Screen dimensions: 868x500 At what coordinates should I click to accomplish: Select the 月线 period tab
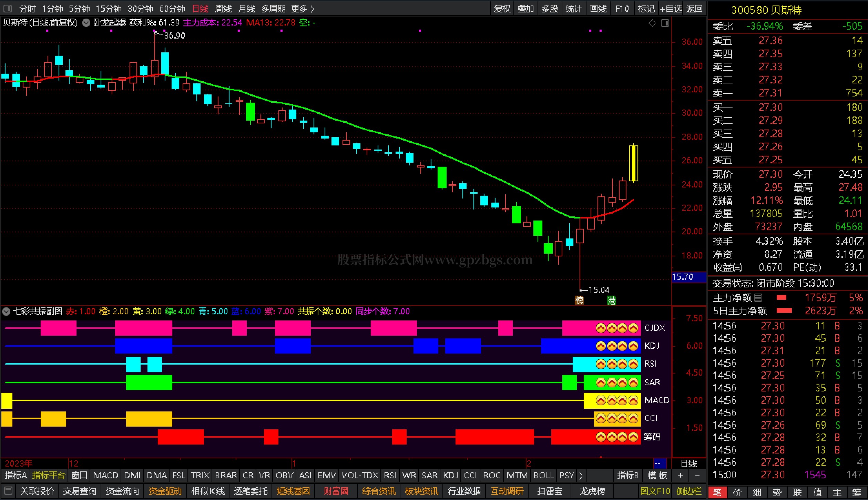pos(247,9)
